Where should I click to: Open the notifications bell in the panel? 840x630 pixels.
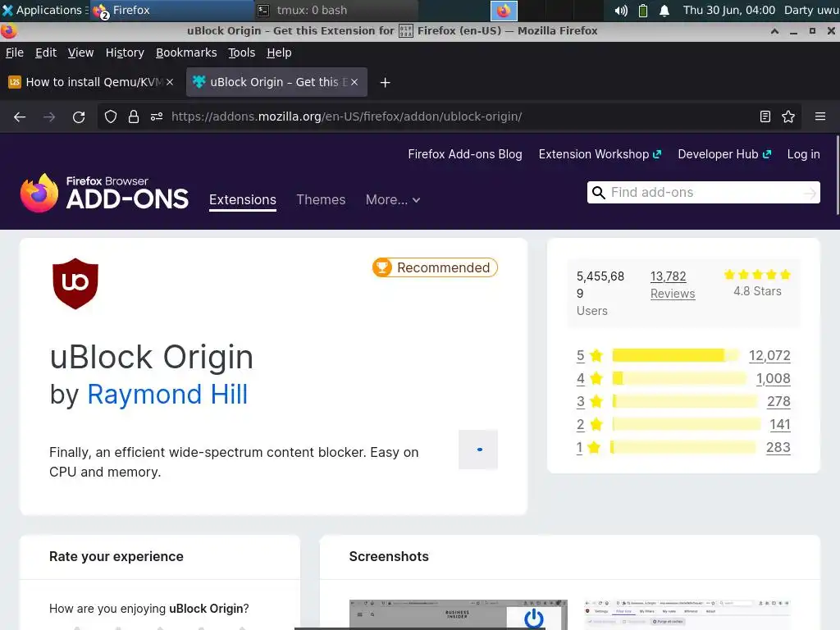664,10
